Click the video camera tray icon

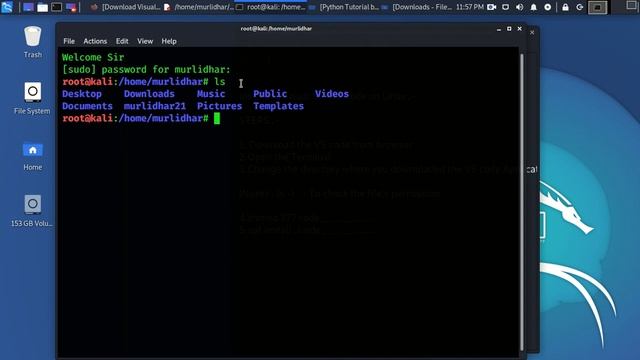click(491, 7)
